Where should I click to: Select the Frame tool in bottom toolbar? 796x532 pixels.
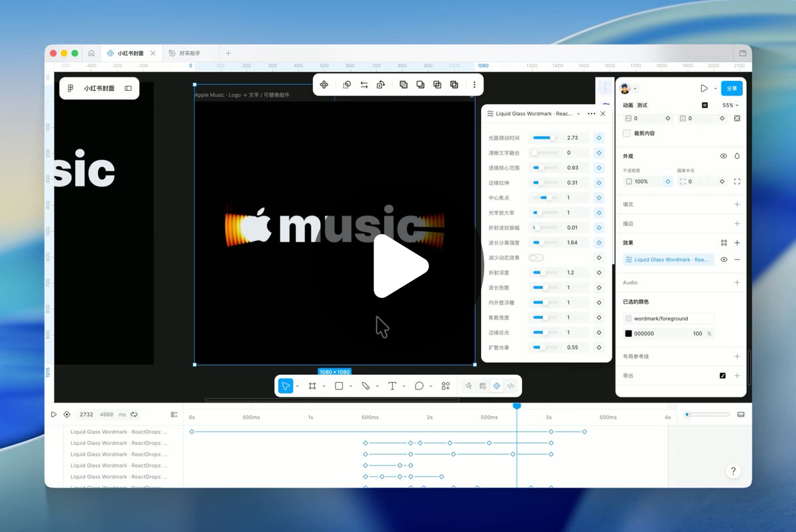point(312,386)
